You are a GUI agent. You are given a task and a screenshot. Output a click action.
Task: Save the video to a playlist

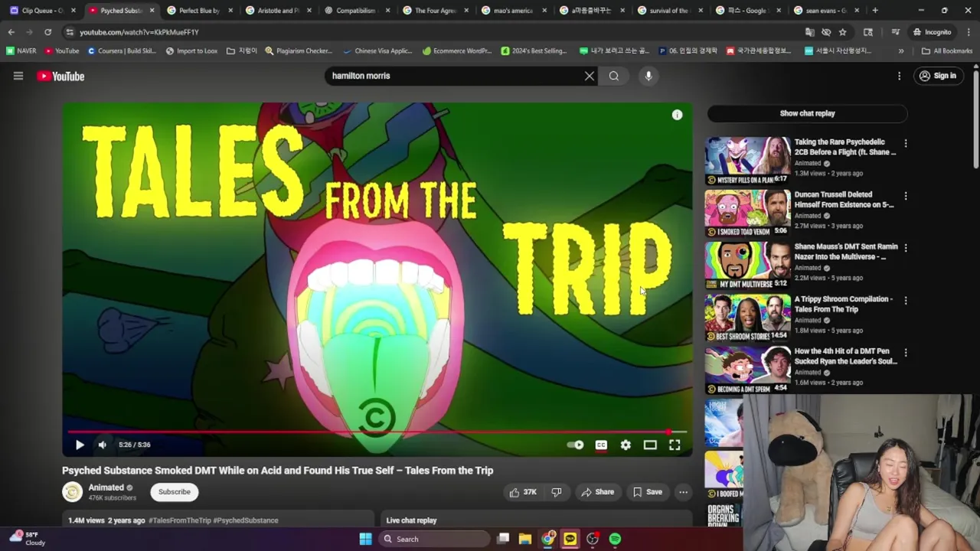pyautogui.click(x=647, y=492)
